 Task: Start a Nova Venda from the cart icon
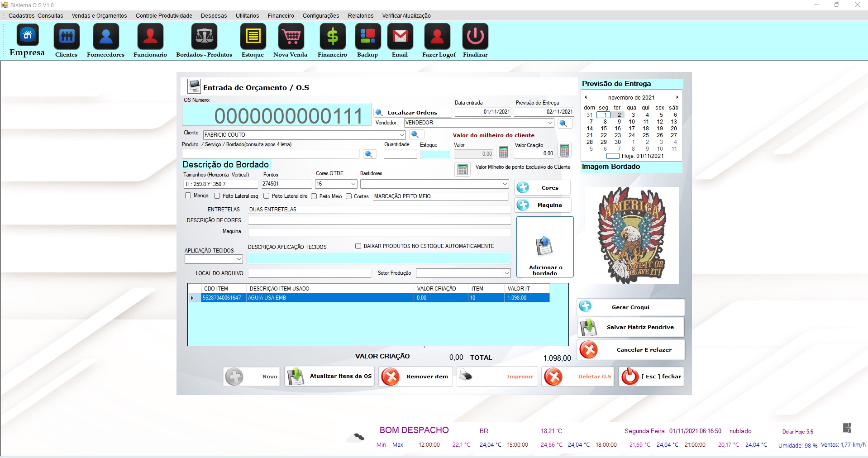click(291, 37)
